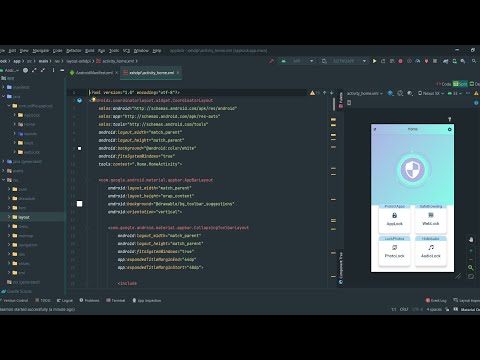480x360 pixels.
Task: Open the Navigate menu
Action: 41,51
